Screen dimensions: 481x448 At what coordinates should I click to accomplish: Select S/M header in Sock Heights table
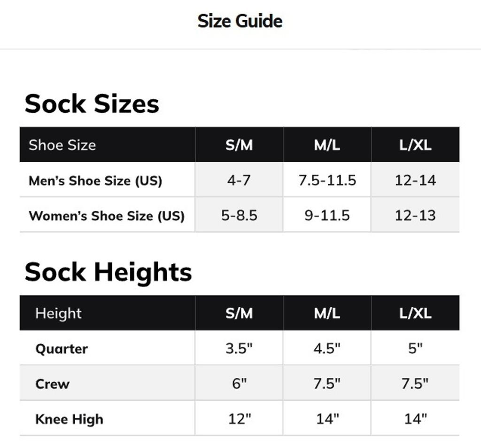click(x=239, y=313)
